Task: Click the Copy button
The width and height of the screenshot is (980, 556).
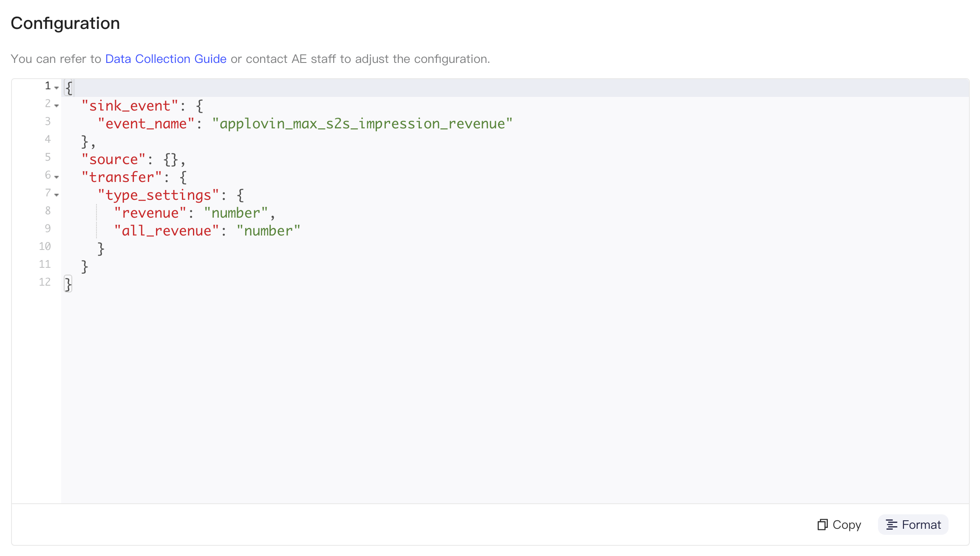Action: tap(839, 525)
